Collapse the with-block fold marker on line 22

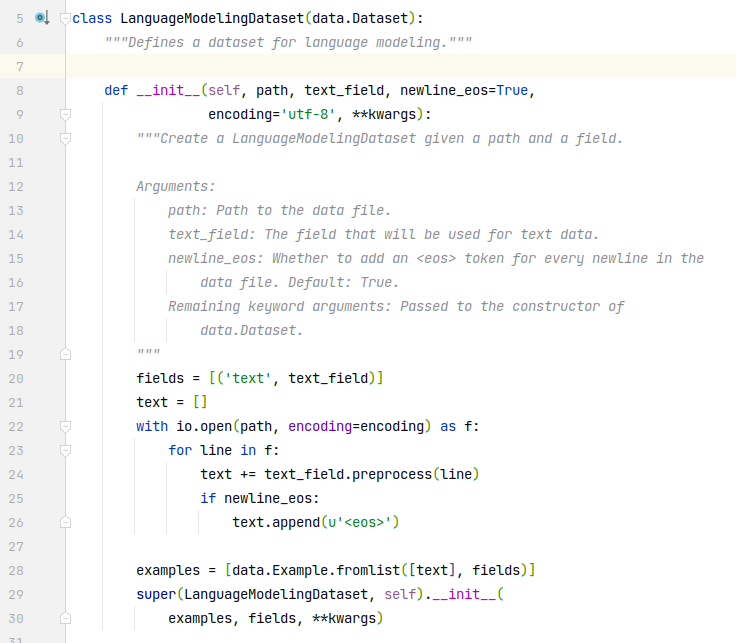(x=66, y=427)
